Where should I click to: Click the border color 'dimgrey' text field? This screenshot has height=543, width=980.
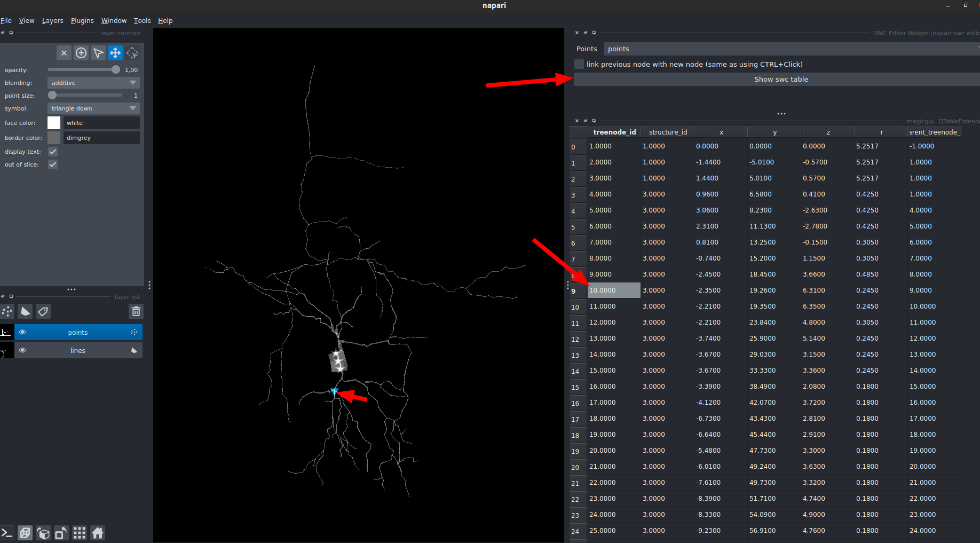pos(101,138)
